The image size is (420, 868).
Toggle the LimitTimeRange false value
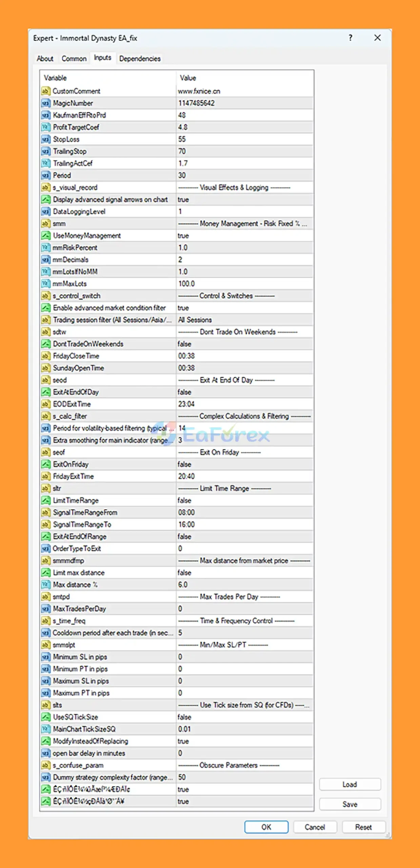coord(244,500)
